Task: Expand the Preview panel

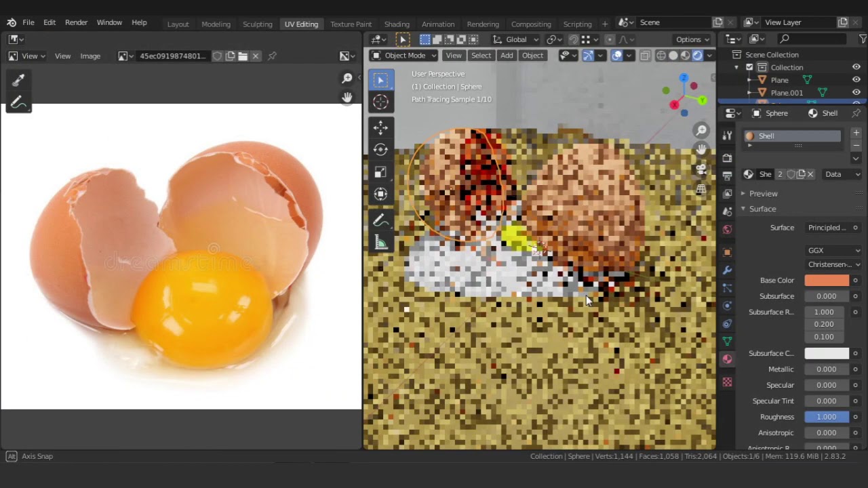Action: [763, 193]
